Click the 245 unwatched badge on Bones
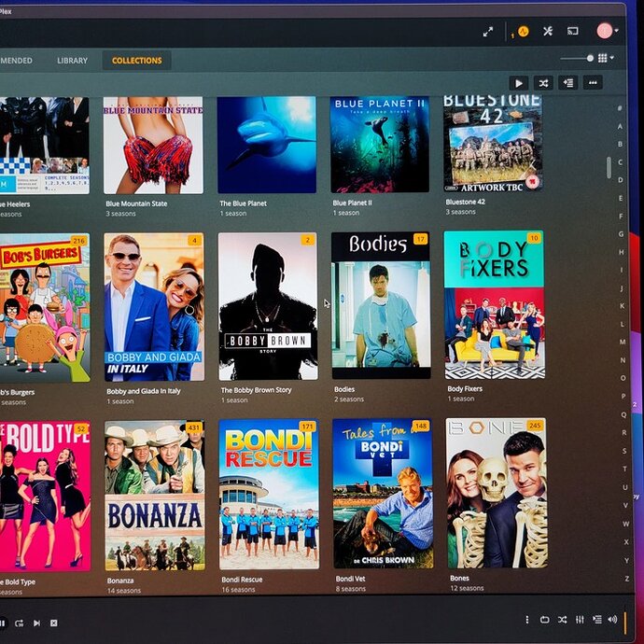This screenshot has height=644, width=644. [535, 426]
